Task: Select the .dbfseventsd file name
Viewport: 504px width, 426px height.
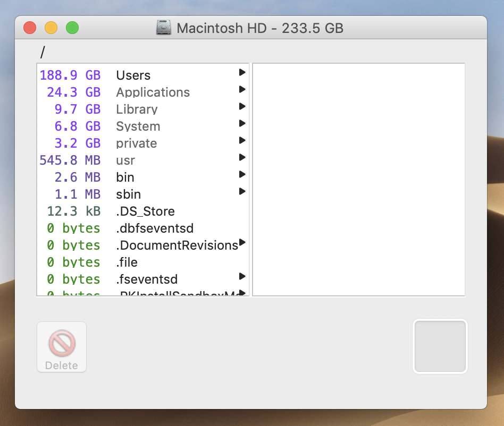Action: point(155,228)
